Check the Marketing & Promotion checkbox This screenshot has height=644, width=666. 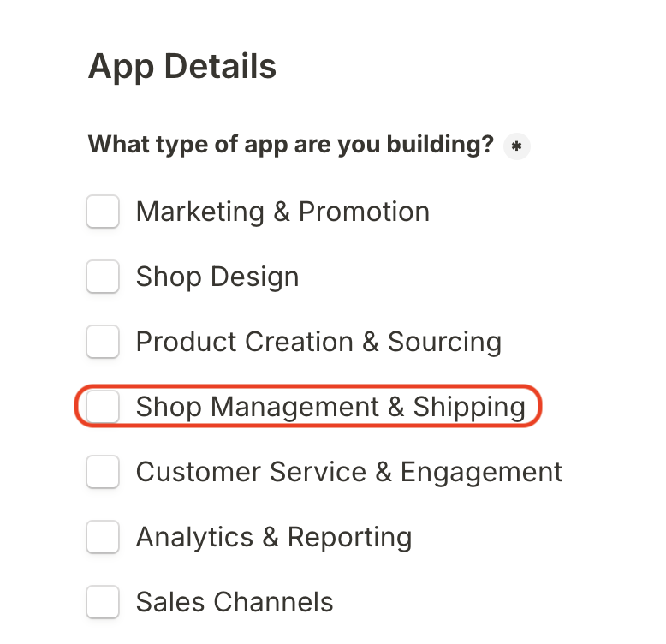tap(103, 212)
